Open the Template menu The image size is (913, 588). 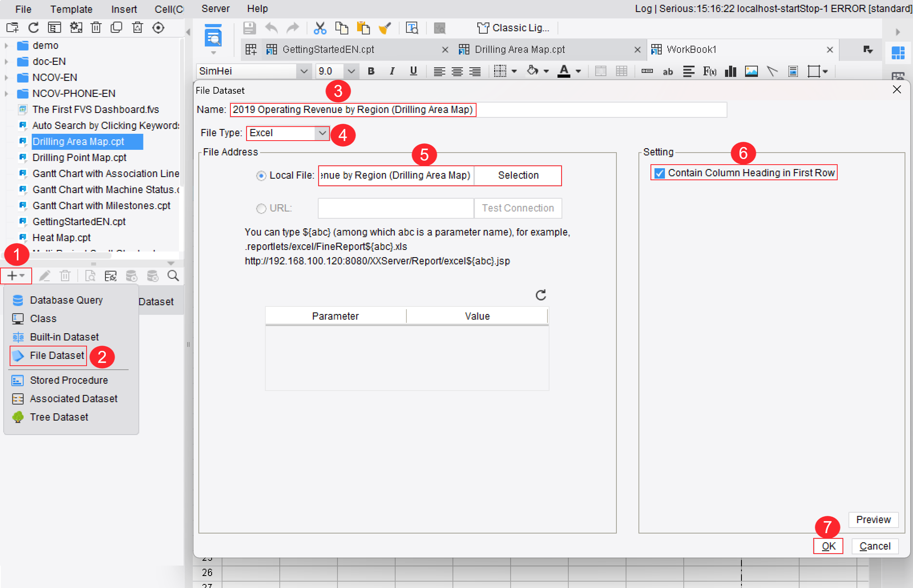71,9
